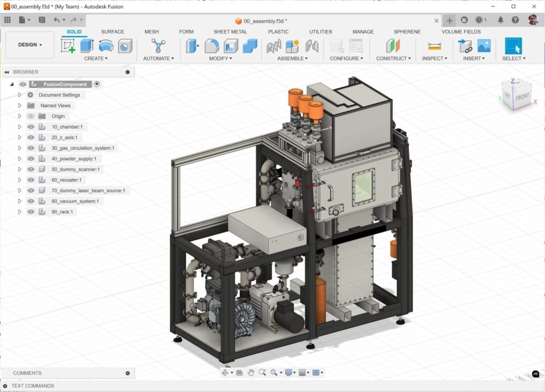The width and height of the screenshot is (545, 392).
Task: Hide the 10_chamber:1 component
Action: point(31,127)
